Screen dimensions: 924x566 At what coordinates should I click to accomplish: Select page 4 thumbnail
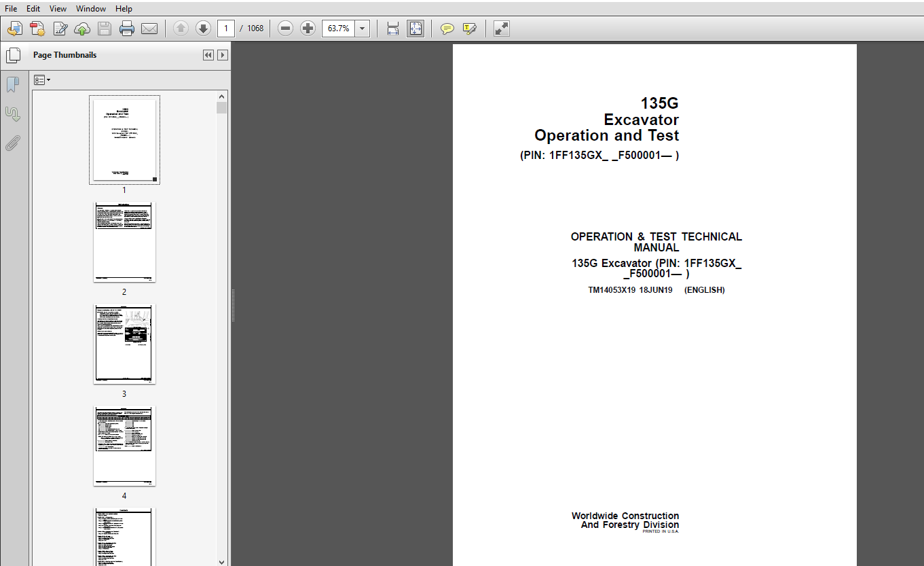pos(124,446)
